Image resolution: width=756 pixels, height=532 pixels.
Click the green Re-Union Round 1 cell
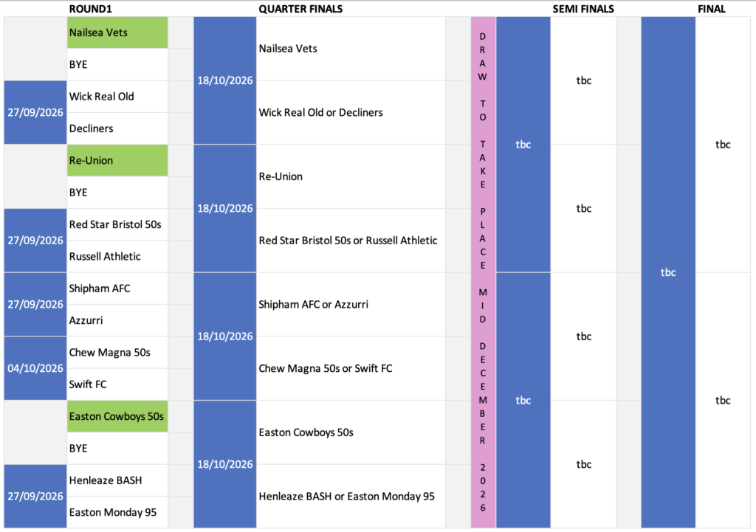[117, 160]
